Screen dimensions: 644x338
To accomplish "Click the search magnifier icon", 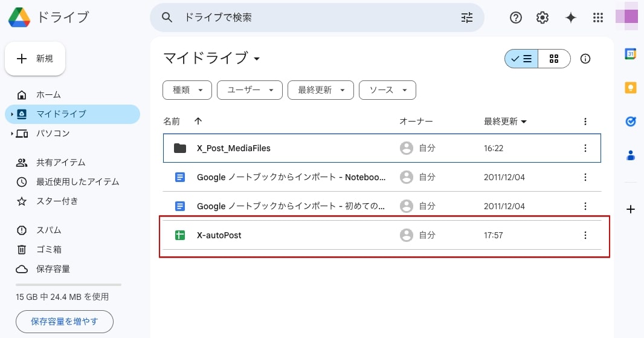I will pos(167,18).
